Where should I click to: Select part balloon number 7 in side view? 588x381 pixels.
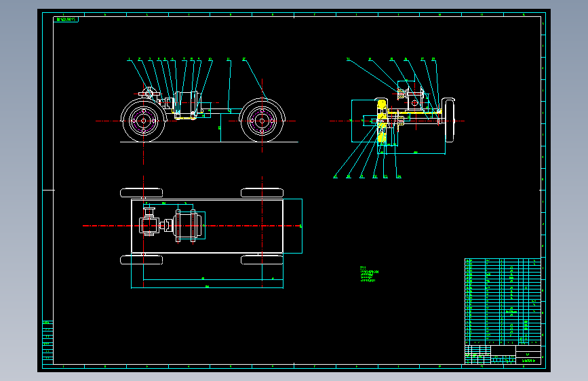pos(184,59)
